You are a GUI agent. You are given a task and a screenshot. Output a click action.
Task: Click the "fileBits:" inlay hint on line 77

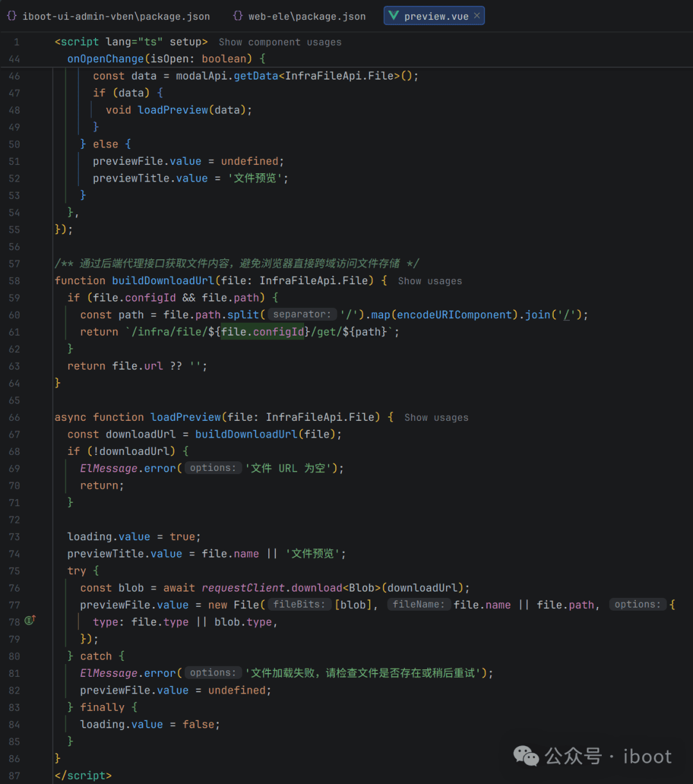click(x=300, y=604)
